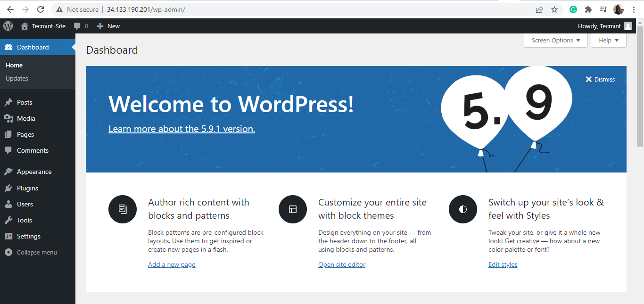Click the Not secure warning icon
The image size is (644, 304).
(x=59, y=9)
